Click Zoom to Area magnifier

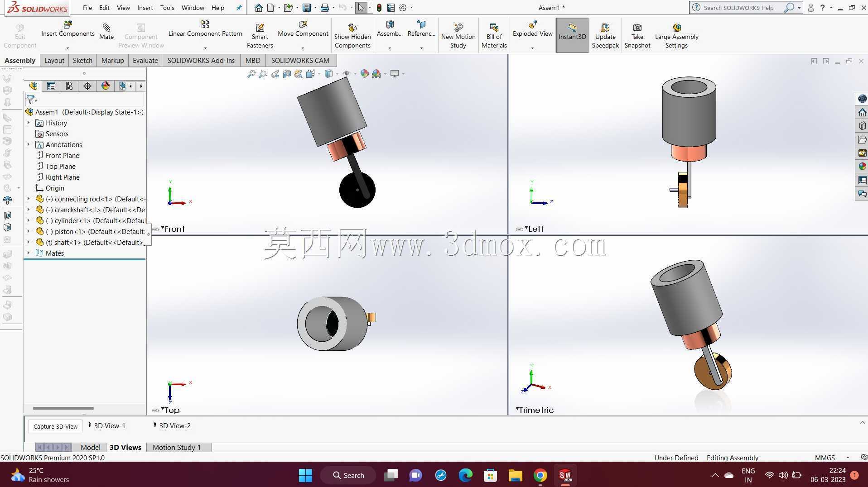263,74
